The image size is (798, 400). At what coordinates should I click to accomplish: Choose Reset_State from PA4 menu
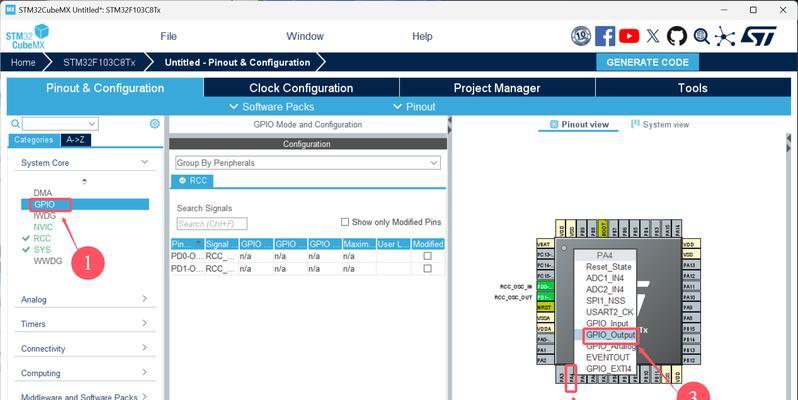pyautogui.click(x=609, y=267)
